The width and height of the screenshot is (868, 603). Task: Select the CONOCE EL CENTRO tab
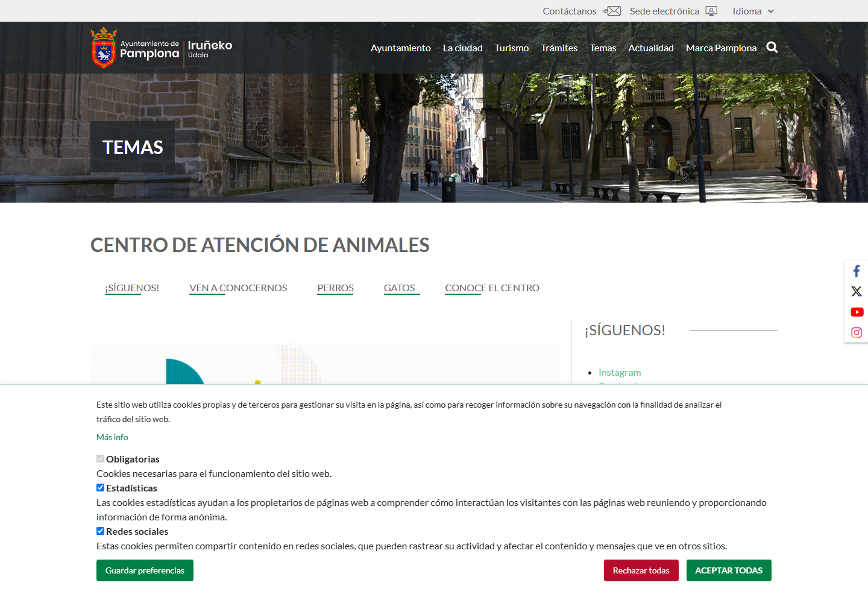point(492,288)
